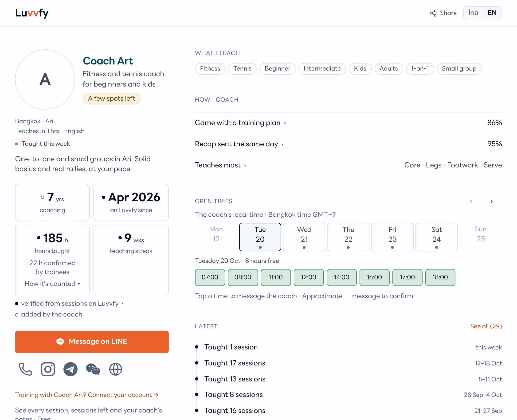Viewport: 517px width, 420px height.
Task: Click the Taught 17 sessions entry
Action: [x=348, y=363]
